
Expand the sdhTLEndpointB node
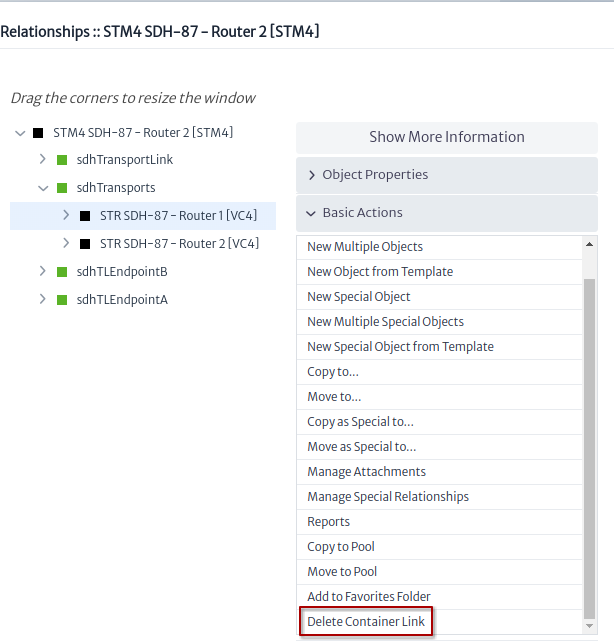point(43,271)
